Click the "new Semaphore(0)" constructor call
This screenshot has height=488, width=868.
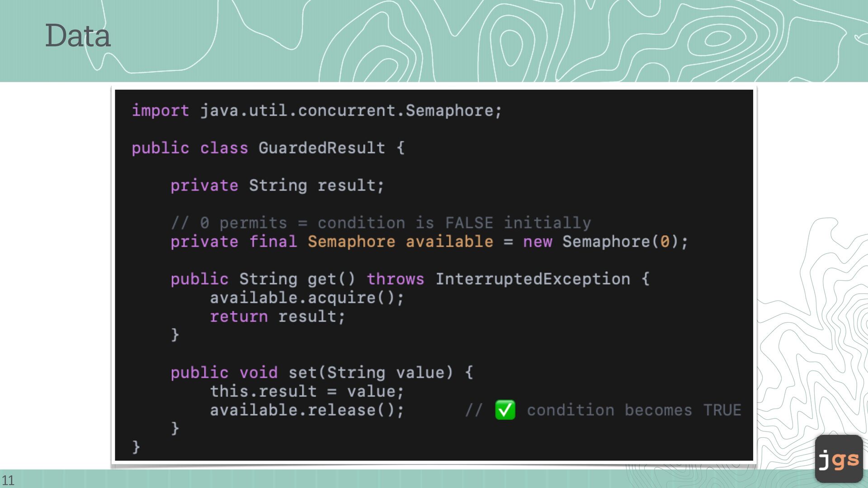point(605,242)
